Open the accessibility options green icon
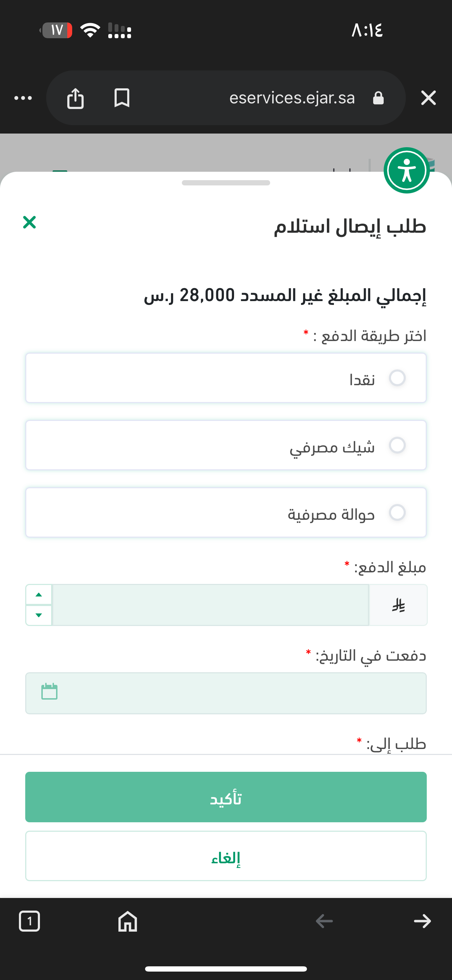Screen dimensions: 452x980 point(406,170)
